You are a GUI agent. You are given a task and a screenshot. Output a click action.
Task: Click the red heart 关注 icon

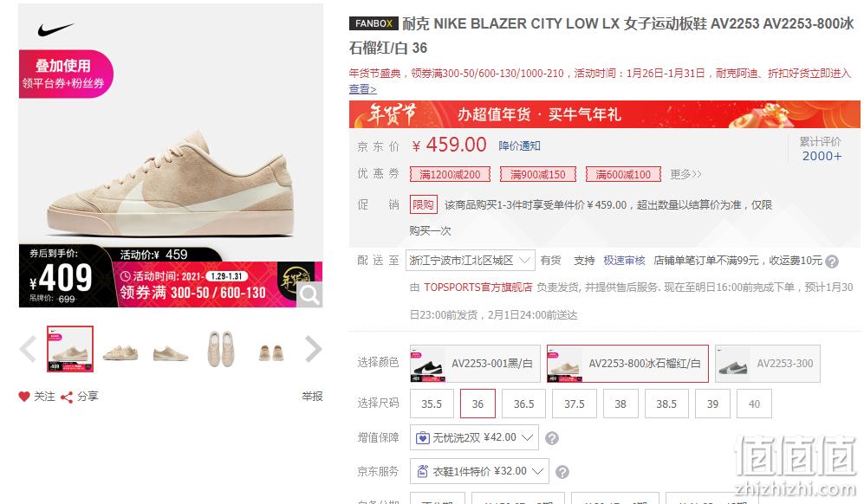pyautogui.click(x=23, y=397)
